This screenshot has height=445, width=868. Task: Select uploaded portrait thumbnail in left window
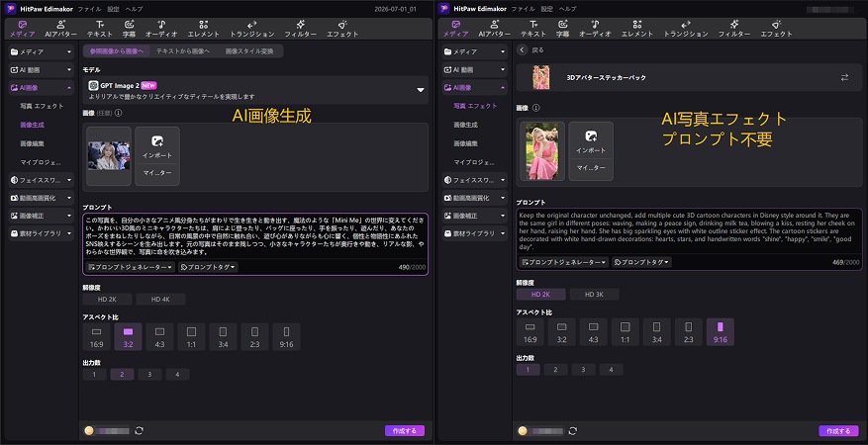point(109,156)
